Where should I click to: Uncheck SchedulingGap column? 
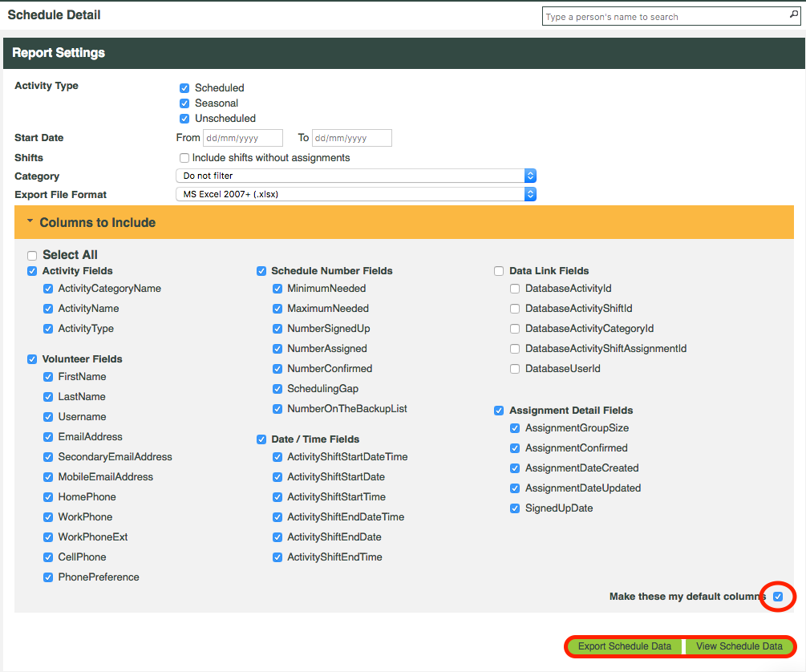[277, 389]
